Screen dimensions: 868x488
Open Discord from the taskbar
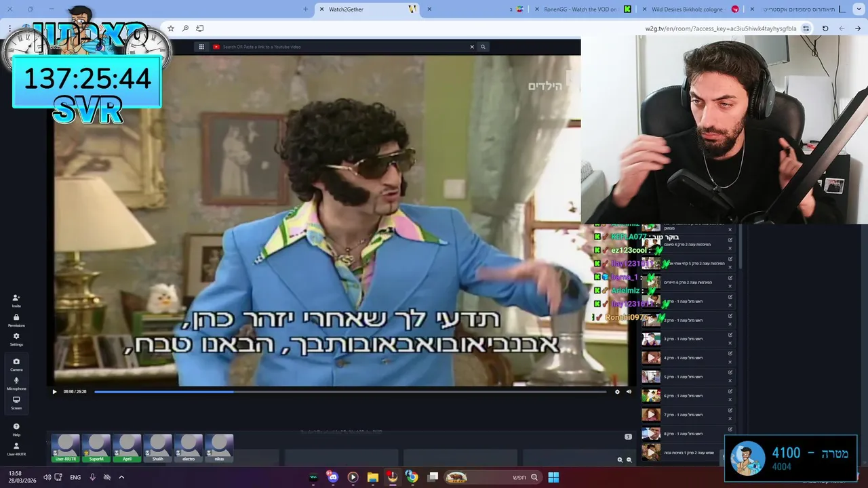pyautogui.click(x=332, y=477)
